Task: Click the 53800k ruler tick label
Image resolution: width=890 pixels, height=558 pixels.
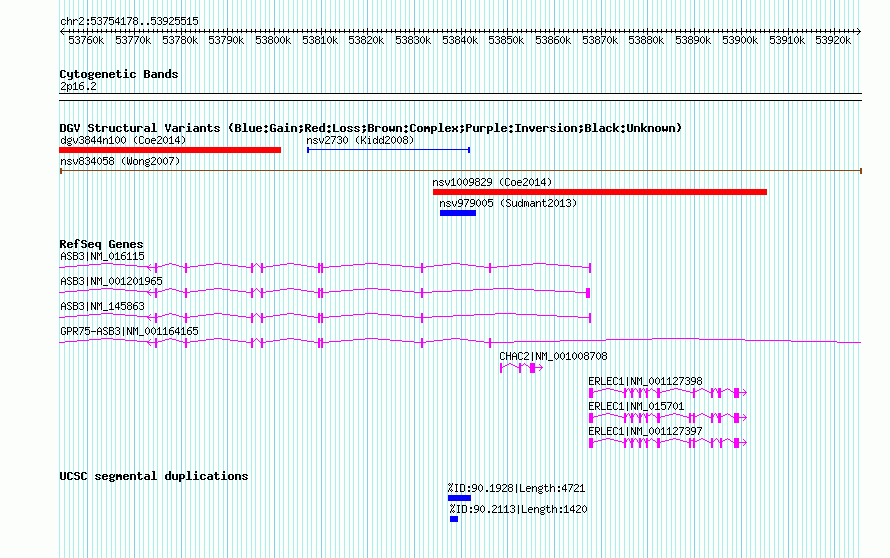Action: click(x=273, y=40)
